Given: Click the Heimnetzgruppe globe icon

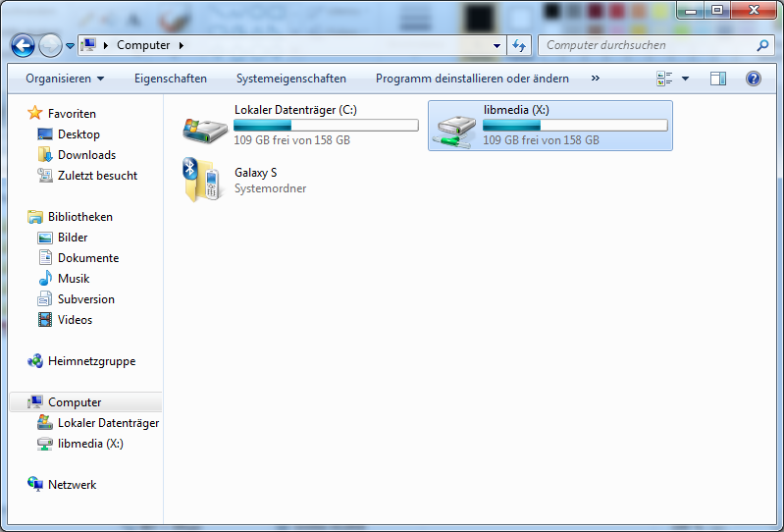Looking at the screenshot, I should (35, 361).
